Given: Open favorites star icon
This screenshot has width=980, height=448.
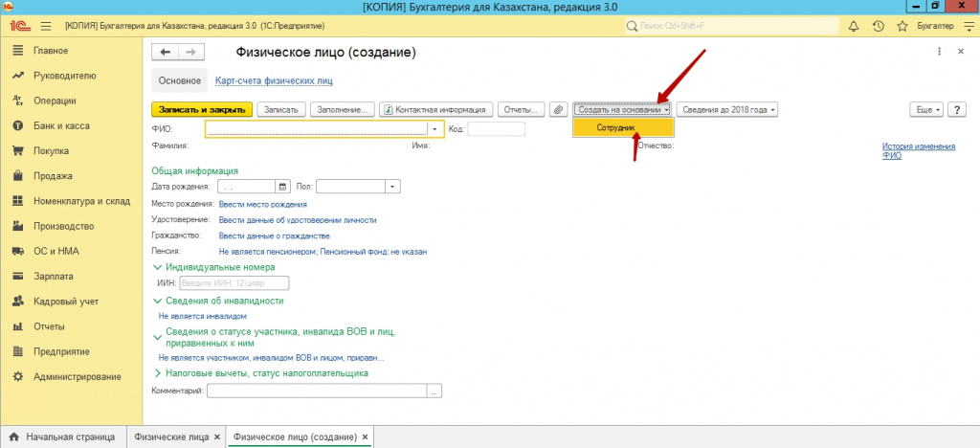Looking at the screenshot, I should click(902, 26).
